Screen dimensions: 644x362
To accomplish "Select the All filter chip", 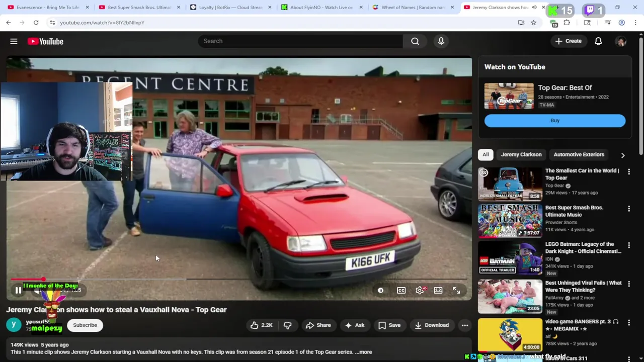I will (x=486, y=155).
